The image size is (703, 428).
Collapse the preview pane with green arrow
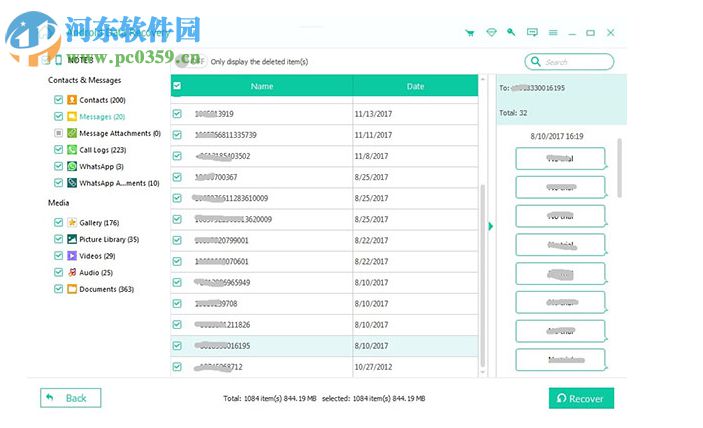pyautogui.click(x=490, y=226)
